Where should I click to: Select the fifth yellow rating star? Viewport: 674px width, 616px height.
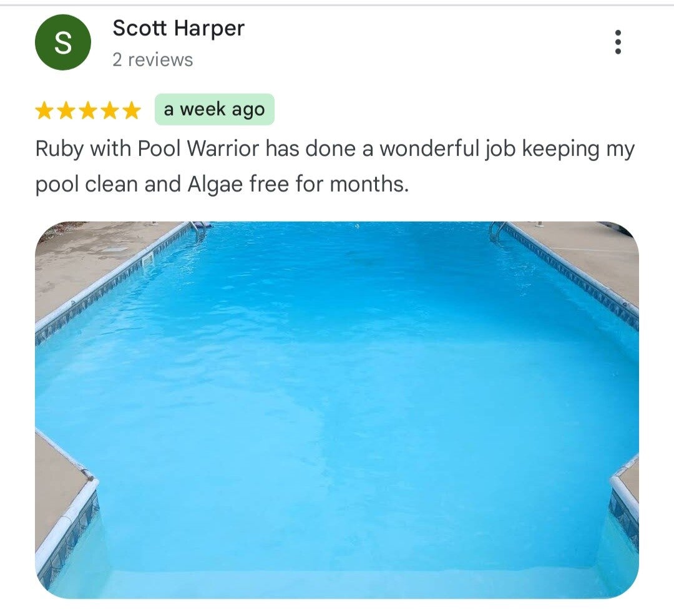tap(132, 110)
